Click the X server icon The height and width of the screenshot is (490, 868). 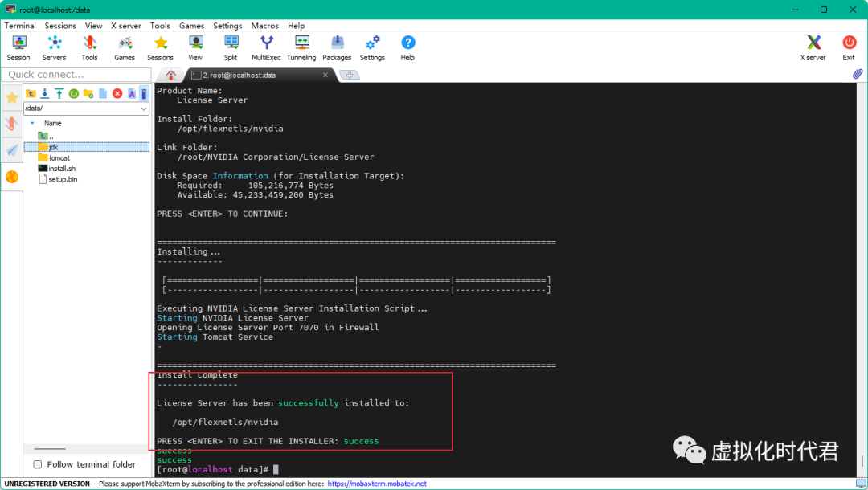coord(813,47)
